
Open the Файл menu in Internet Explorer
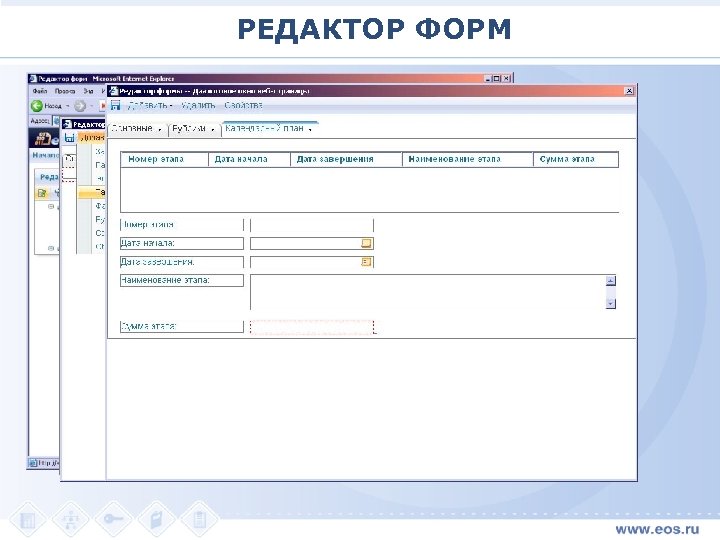(x=40, y=91)
